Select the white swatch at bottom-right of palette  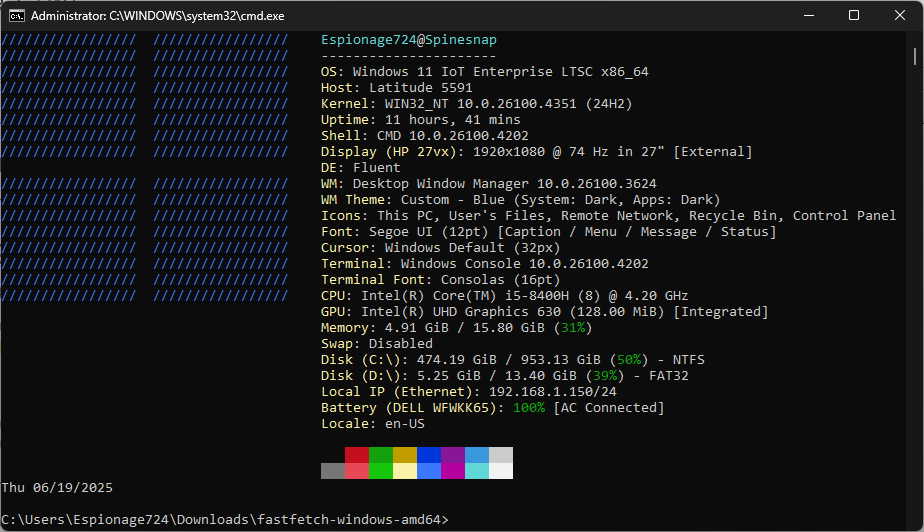501,471
